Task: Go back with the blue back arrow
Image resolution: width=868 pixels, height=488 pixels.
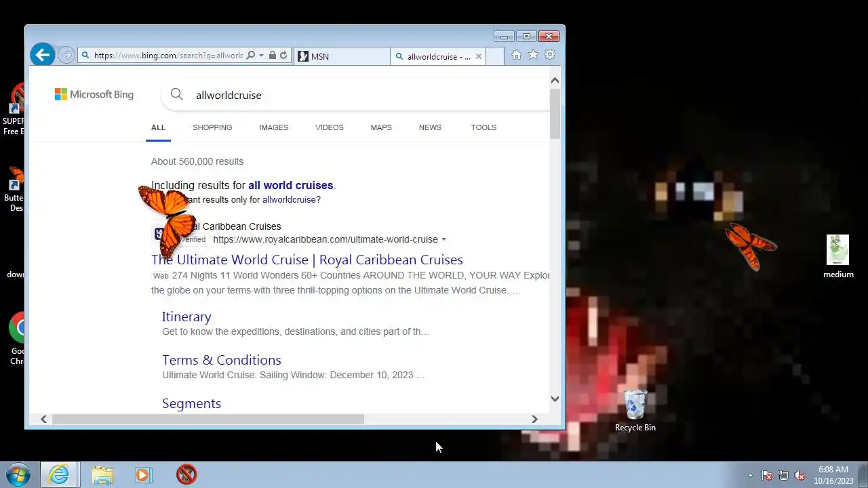Action: point(42,55)
